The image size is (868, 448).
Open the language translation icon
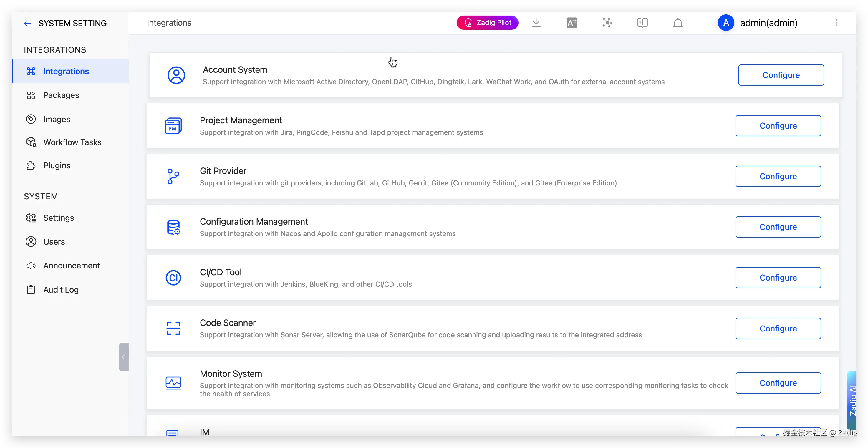[572, 23]
